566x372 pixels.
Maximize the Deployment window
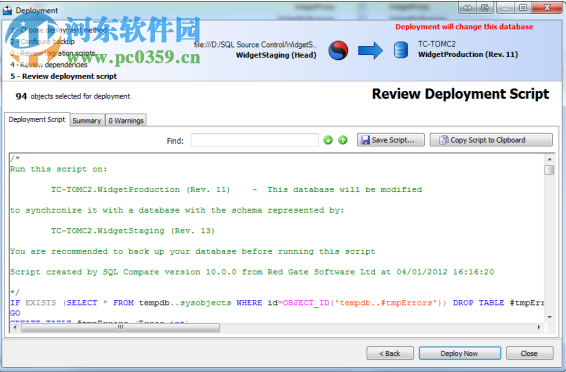tap(523, 8)
